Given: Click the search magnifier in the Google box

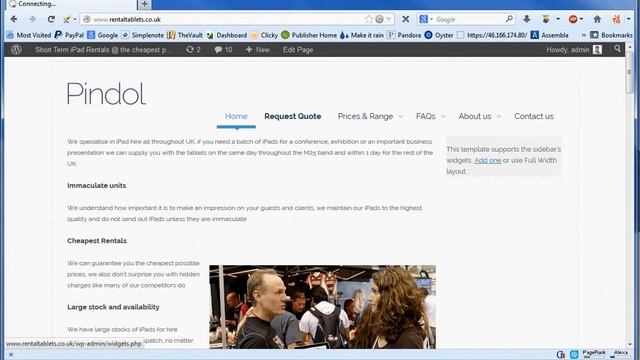Looking at the screenshot, I should (x=509, y=19).
